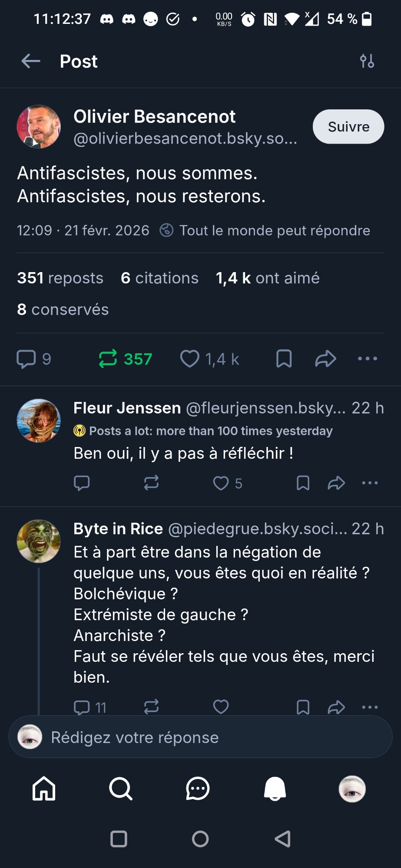Reply to the main post via comment icon
401x868 pixels.
(x=26, y=359)
